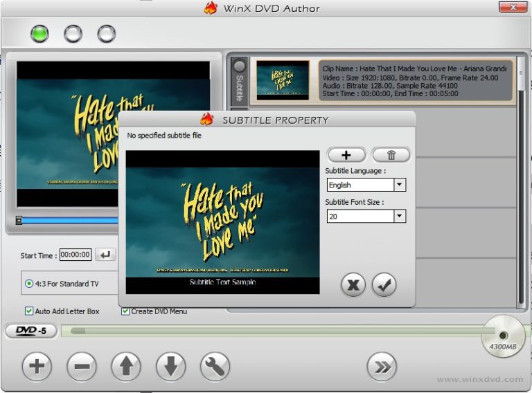The width and height of the screenshot is (532, 393).
Task: Select clip info for Hate That I Made You Love Me
Action: click(x=415, y=81)
